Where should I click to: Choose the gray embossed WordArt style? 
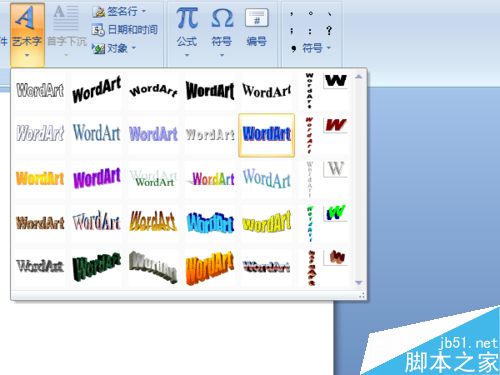(x=210, y=134)
